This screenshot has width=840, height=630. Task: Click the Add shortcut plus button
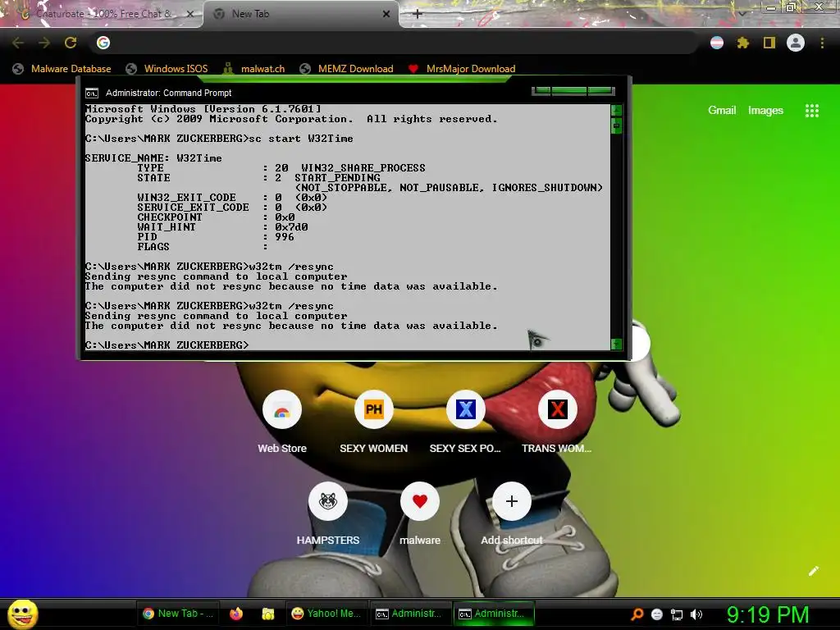pos(512,501)
